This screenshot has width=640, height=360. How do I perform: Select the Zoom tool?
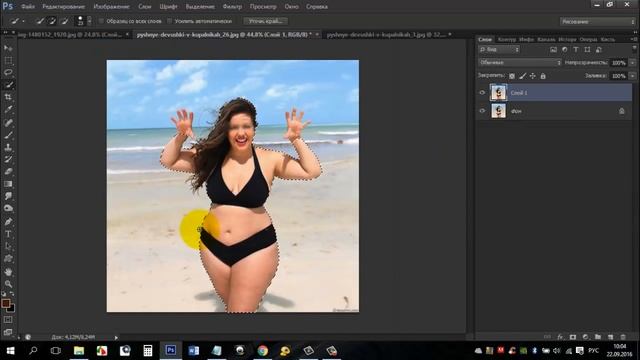[x=8, y=284]
